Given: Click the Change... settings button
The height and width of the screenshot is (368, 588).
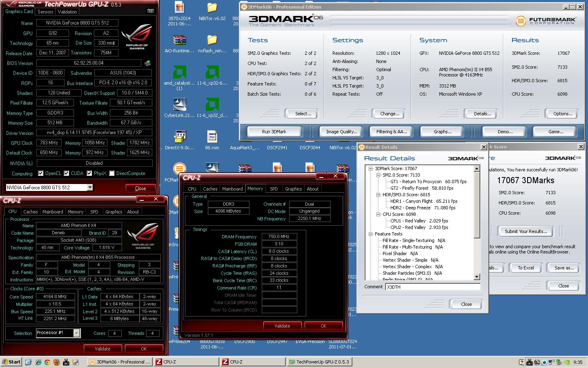Looking at the screenshot, I should pyautogui.click(x=390, y=114).
